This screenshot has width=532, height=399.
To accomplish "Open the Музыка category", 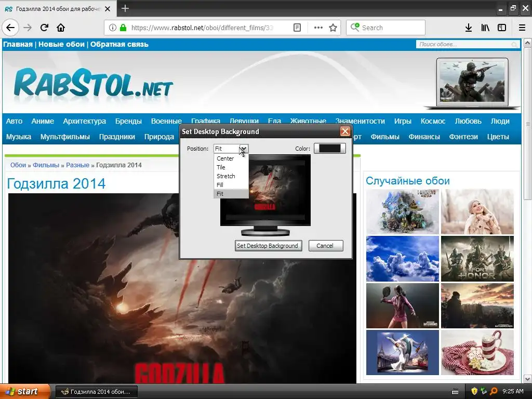I will pos(19,137).
